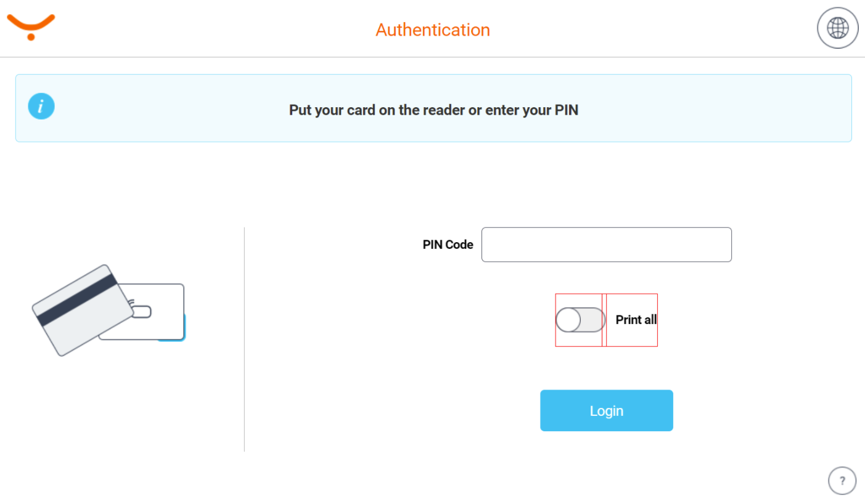Image resolution: width=865 pixels, height=504 pixels.
Task: Click the "PIN Code" field label
Action: [x=448, y=245]
